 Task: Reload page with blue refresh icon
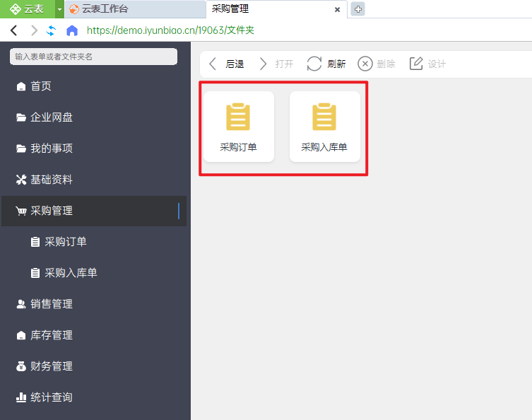[x=52, y=30]
